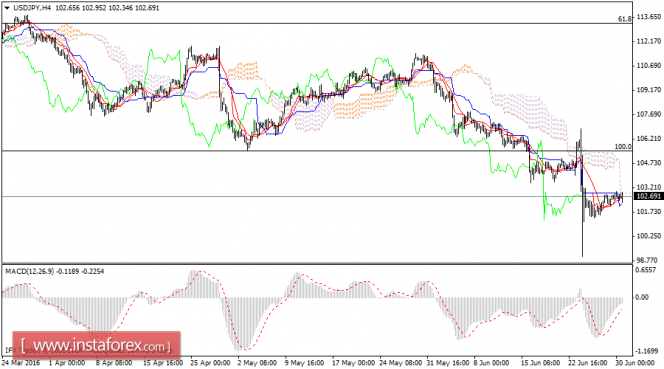
Task: Select the MACD value -0.2254
Action: [93, 271]
